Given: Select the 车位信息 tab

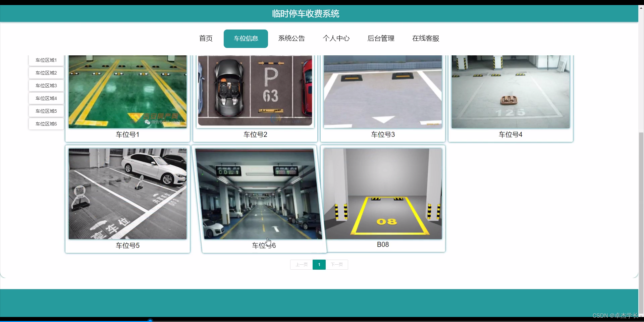Looking at the screenshot, I should [x=246, y=39].
